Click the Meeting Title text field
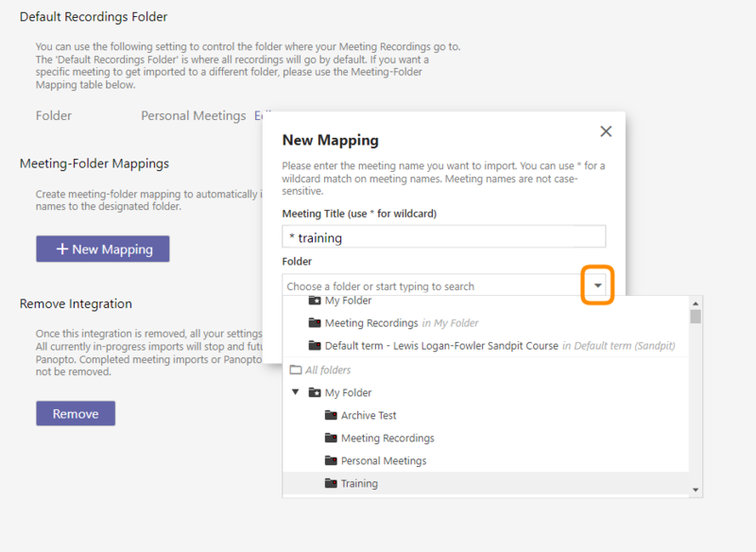This screenshot has height=552, width=756. 443,237
